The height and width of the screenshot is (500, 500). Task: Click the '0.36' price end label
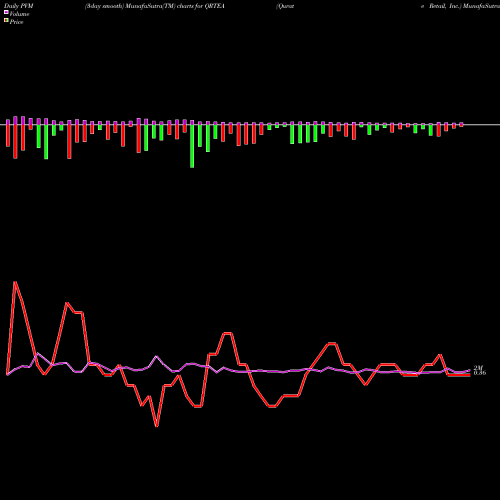[x=480, y=373]
